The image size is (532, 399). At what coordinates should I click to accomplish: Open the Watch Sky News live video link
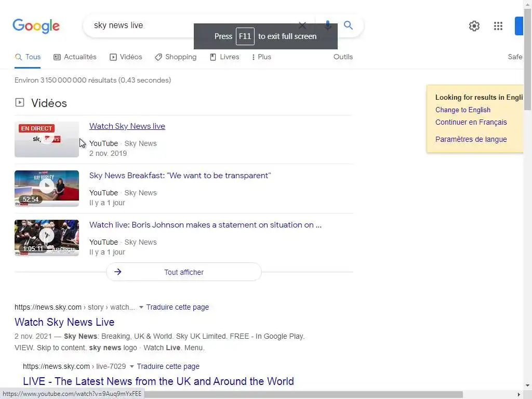click(x=127, y=126)
